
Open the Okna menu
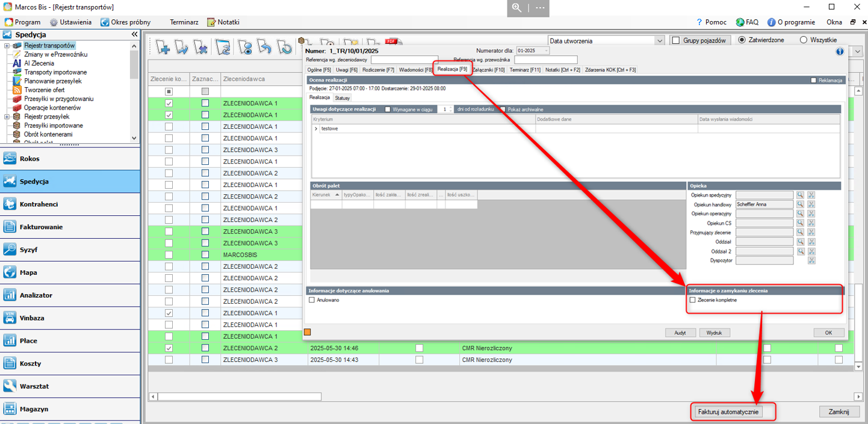[x=834, y=22]
